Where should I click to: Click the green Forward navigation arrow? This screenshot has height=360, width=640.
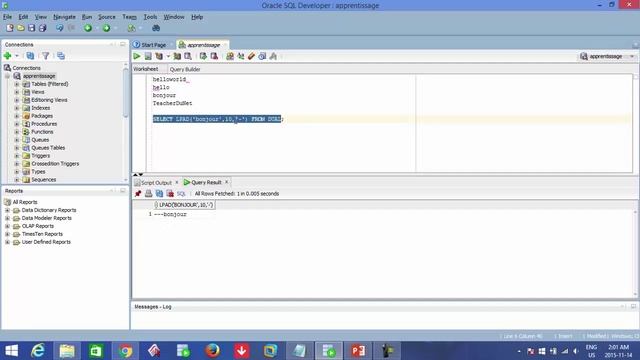point(107,28)
